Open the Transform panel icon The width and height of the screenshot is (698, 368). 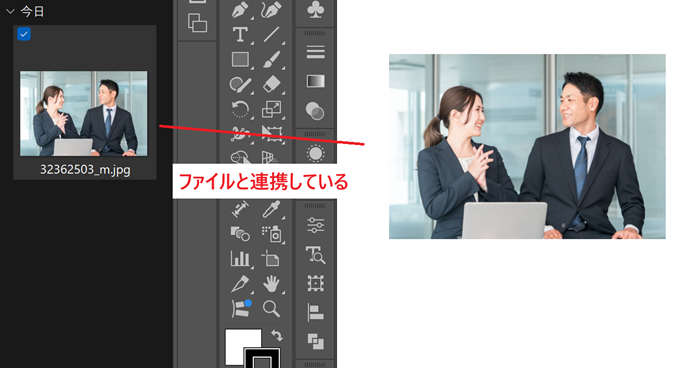[315, 283]
